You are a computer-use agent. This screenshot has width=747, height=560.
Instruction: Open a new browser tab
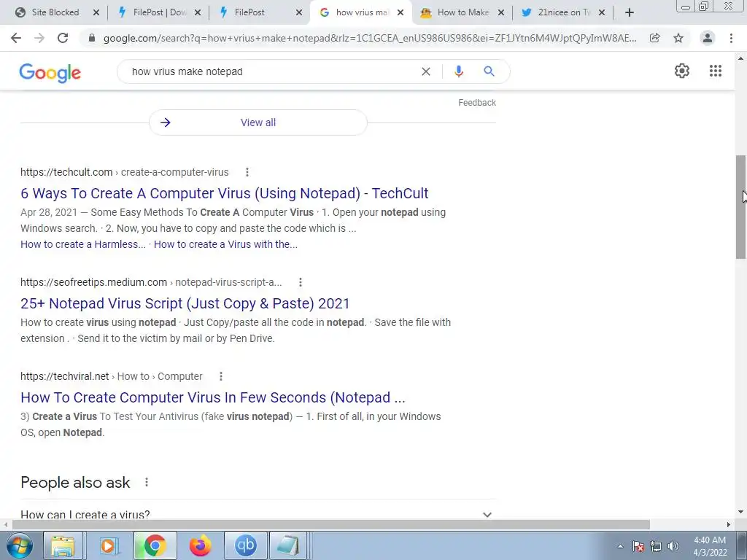(x=630, y=12)
